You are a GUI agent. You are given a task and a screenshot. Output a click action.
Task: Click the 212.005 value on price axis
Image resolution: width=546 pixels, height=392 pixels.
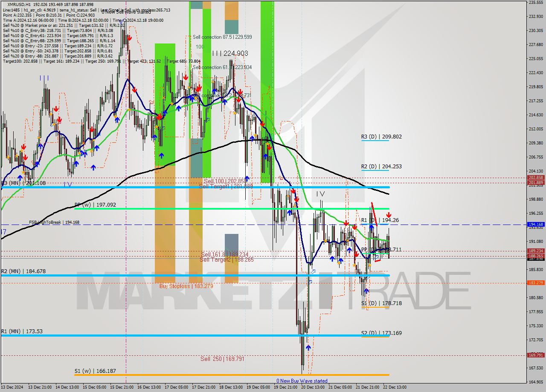pos(536,129)
